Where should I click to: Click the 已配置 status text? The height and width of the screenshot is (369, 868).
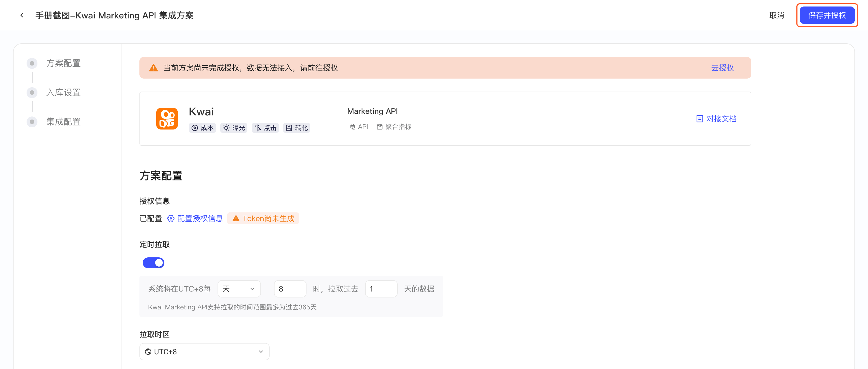[151, 219]
